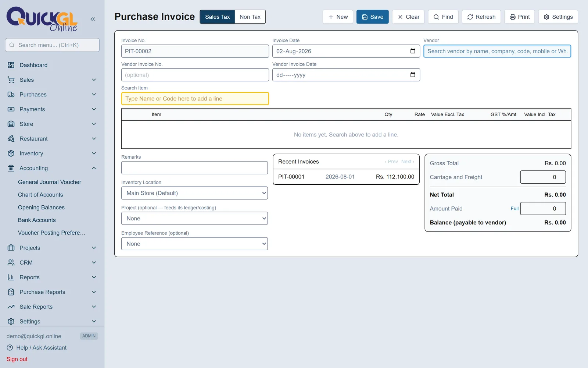
Task: Click the Purchase Reports clipboard icon
Action: [x=11, y=292]
